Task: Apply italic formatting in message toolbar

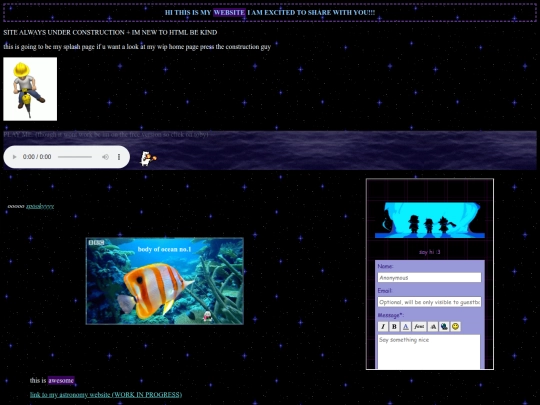Action: coord(383,326)
